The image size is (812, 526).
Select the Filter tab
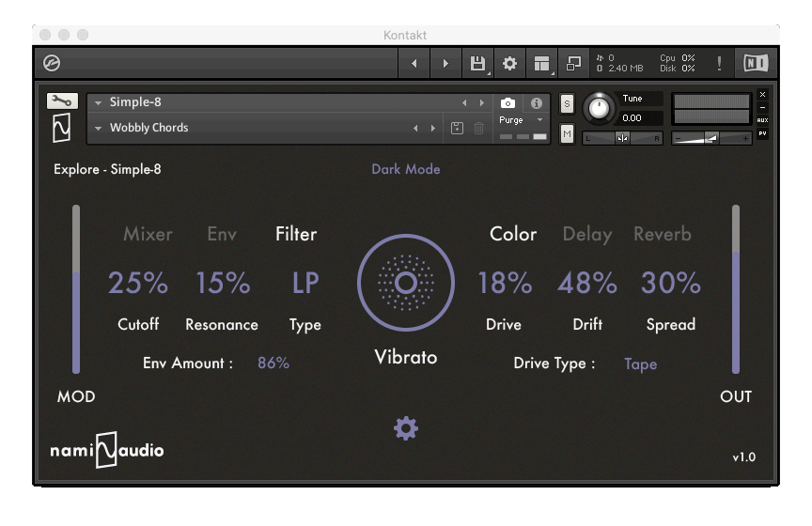[x=296, y=234]
